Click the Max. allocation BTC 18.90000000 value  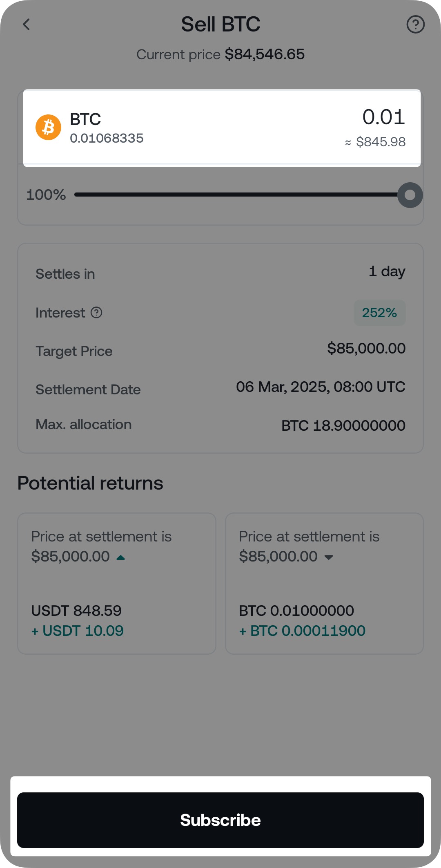coord(343,426)
